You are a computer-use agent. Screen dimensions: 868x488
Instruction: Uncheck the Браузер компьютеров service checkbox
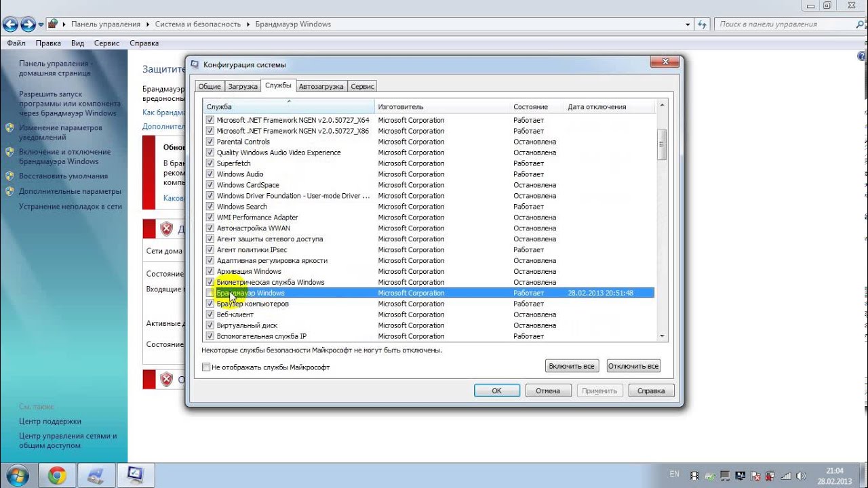point(210,304)
